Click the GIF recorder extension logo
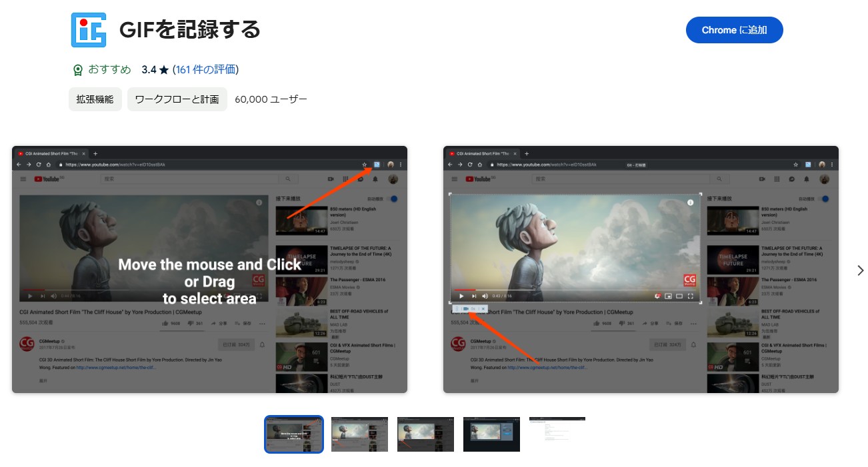 89,30
